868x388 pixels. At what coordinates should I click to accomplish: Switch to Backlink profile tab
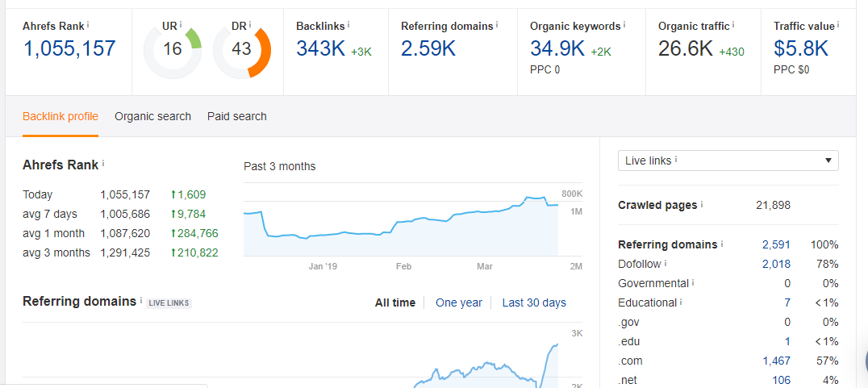coord(61,116)
